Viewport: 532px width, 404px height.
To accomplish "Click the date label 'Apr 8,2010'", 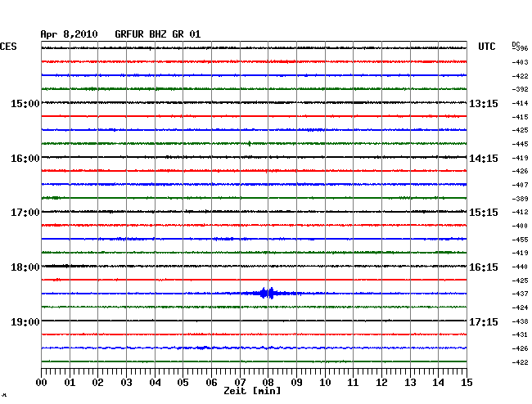I will [x=70, y=34].
